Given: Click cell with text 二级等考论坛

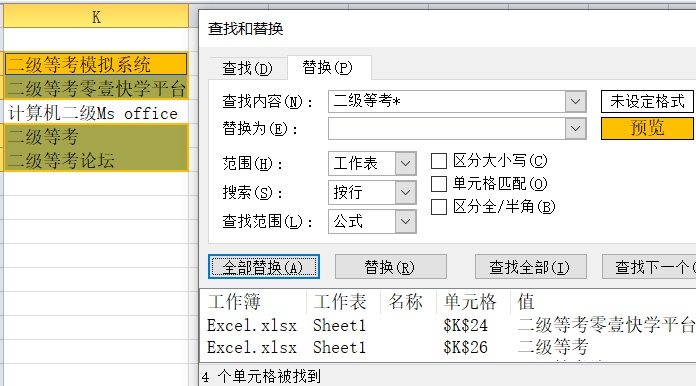Looking at the screenshot, I should coord(96,160).
